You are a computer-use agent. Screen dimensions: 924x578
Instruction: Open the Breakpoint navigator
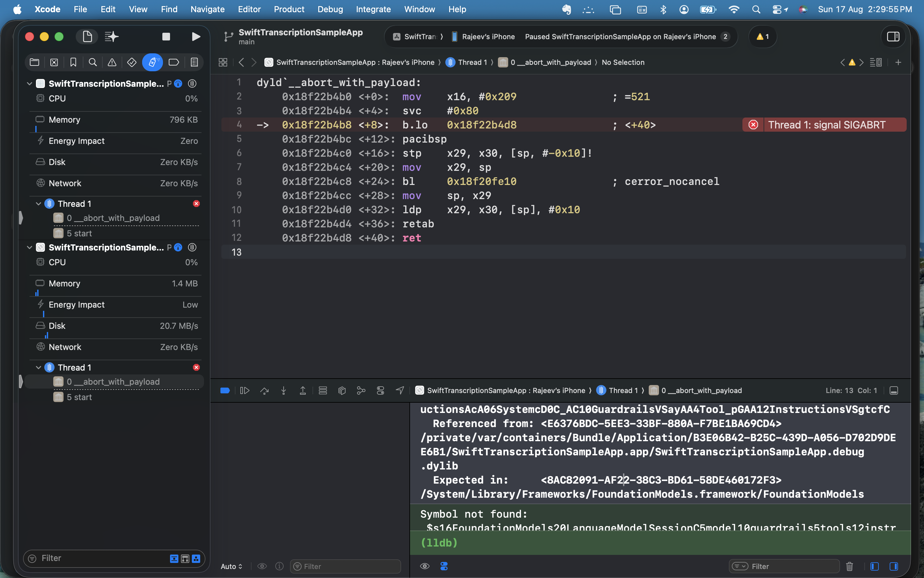174,62
